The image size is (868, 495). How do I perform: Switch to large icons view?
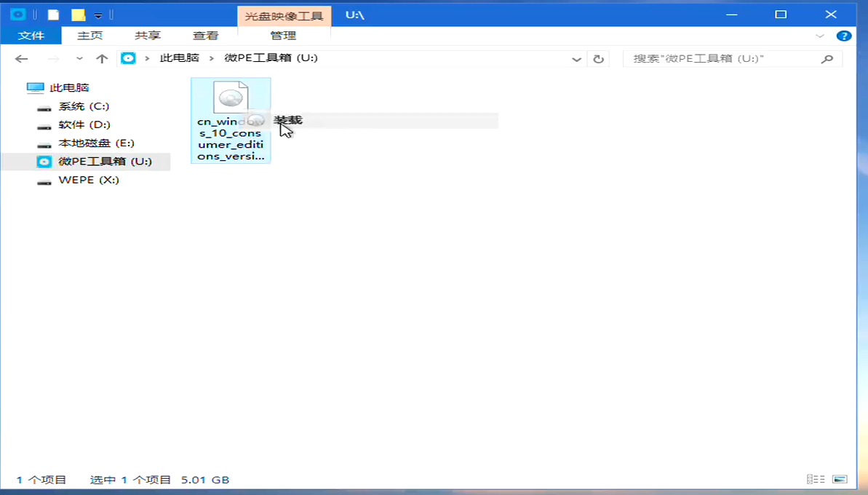(840, 479)
